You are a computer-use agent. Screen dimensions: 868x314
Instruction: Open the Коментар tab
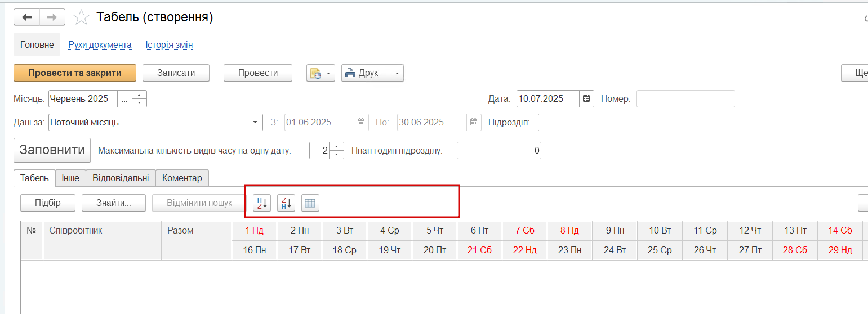182,178
